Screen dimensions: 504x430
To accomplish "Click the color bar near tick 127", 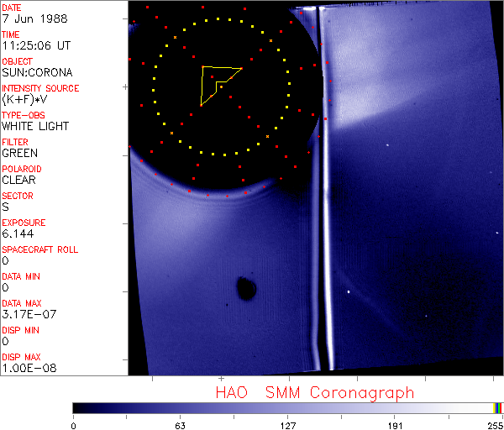I will (x=288, y=407).
